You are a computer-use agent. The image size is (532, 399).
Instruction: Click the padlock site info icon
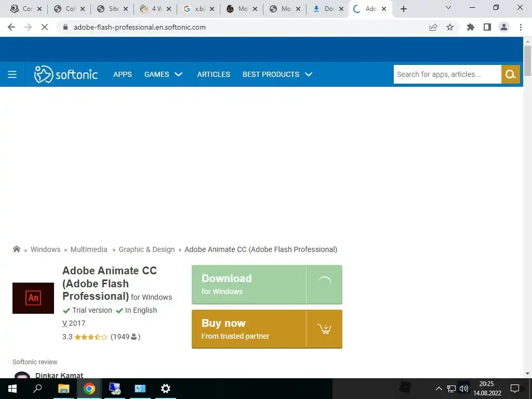[x=65, y=27]
